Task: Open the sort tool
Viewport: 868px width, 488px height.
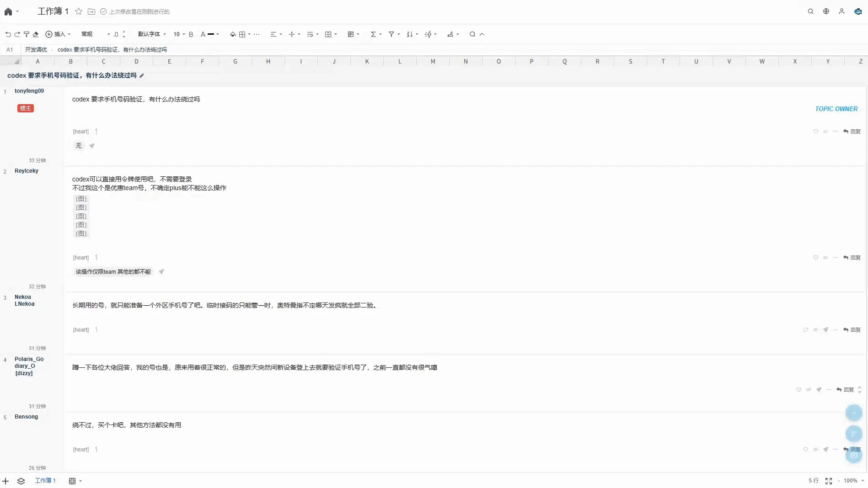Action: (x=413, y=34)
